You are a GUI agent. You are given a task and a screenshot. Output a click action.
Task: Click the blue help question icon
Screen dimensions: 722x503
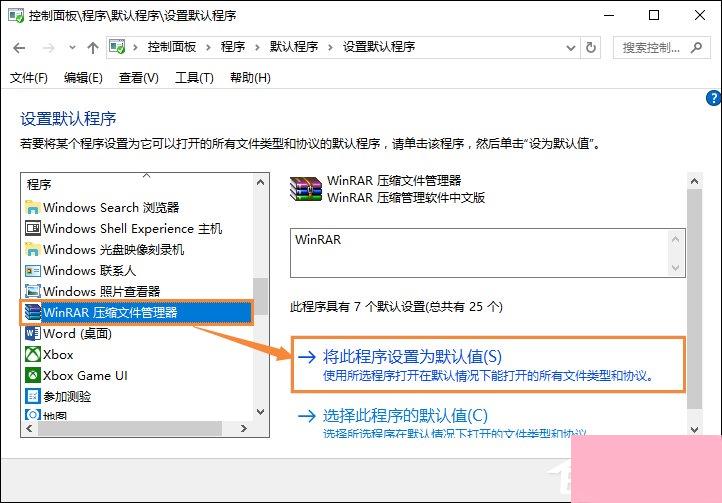coord(713,98)
